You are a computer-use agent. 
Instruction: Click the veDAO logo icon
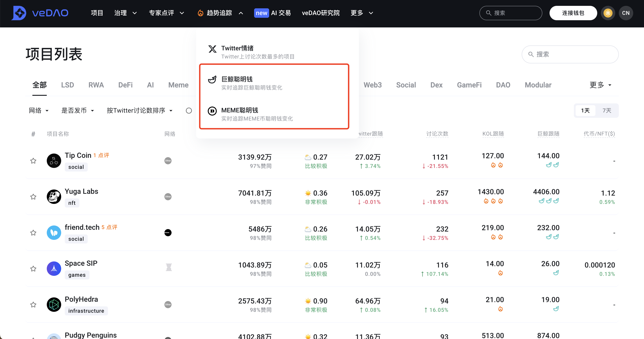pyautogui.click(x=18, y=13)
